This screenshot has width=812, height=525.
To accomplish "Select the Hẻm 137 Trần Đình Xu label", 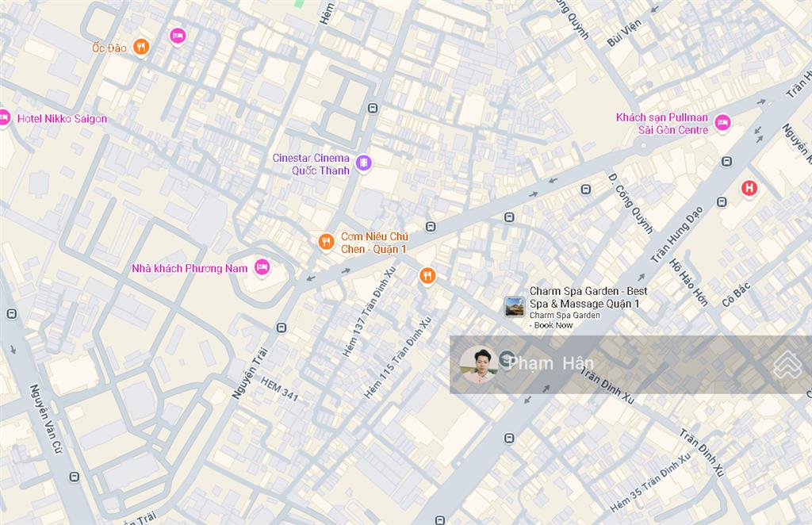I will click(370, 312).
